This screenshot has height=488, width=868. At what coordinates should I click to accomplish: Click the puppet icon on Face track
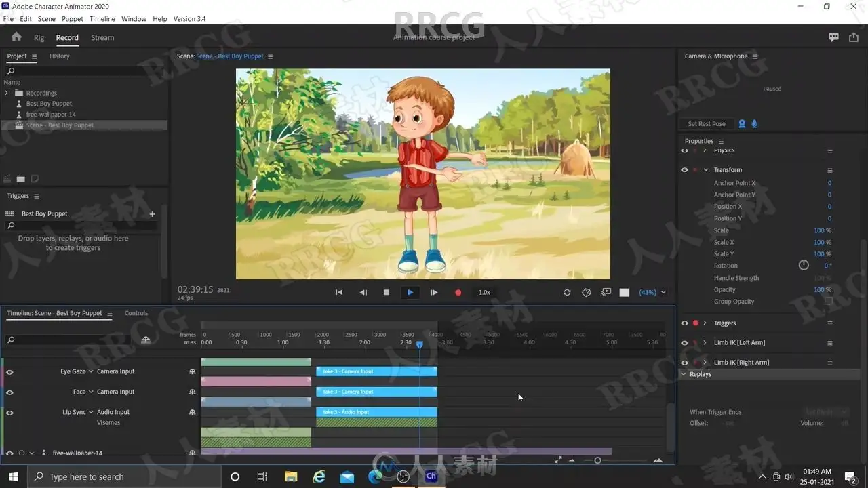click(x=192, y=392)
